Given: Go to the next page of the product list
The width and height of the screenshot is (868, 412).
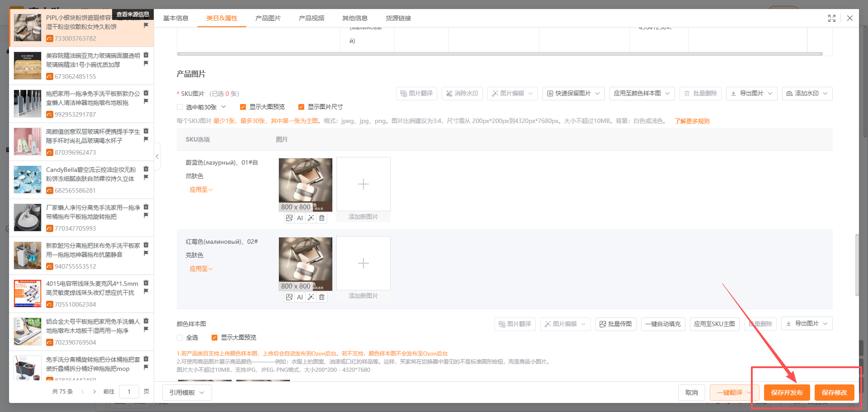Looking at the screenshot, I should click(x=94, y=392).
